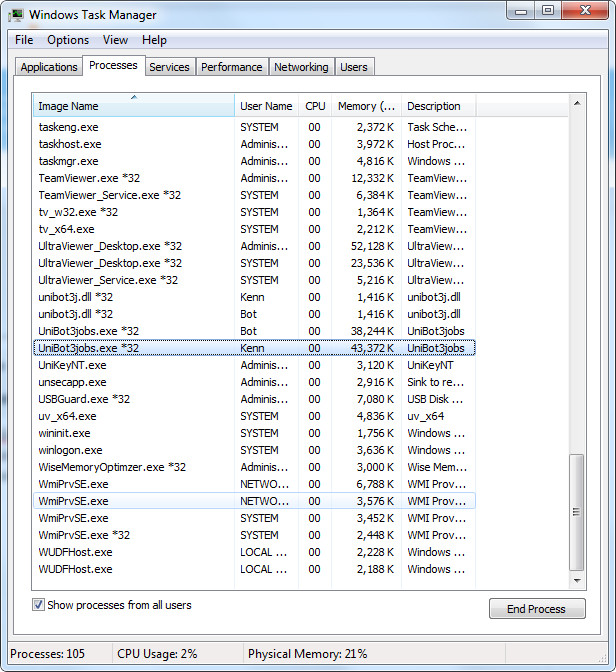Click the End Process button
Image resolution: width=616 pixels, height=672 pixels.
[537, 609]
